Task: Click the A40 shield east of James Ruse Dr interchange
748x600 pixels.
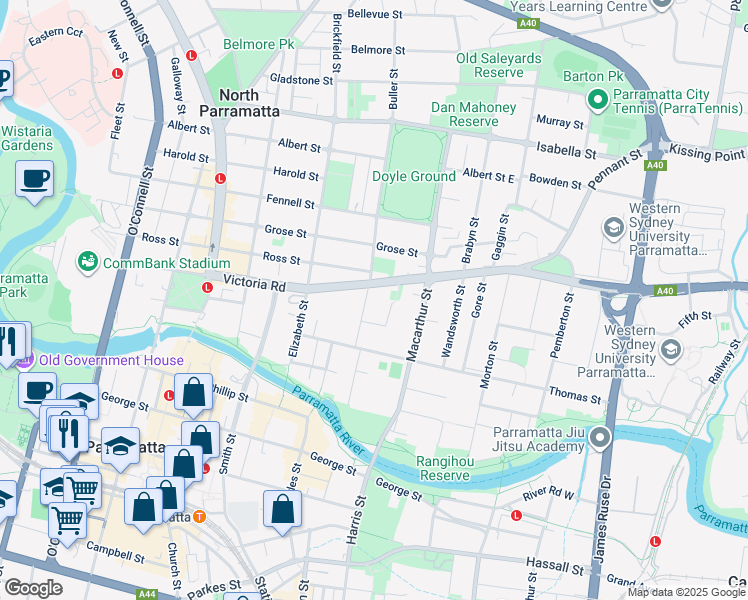Action: point(665,291)
